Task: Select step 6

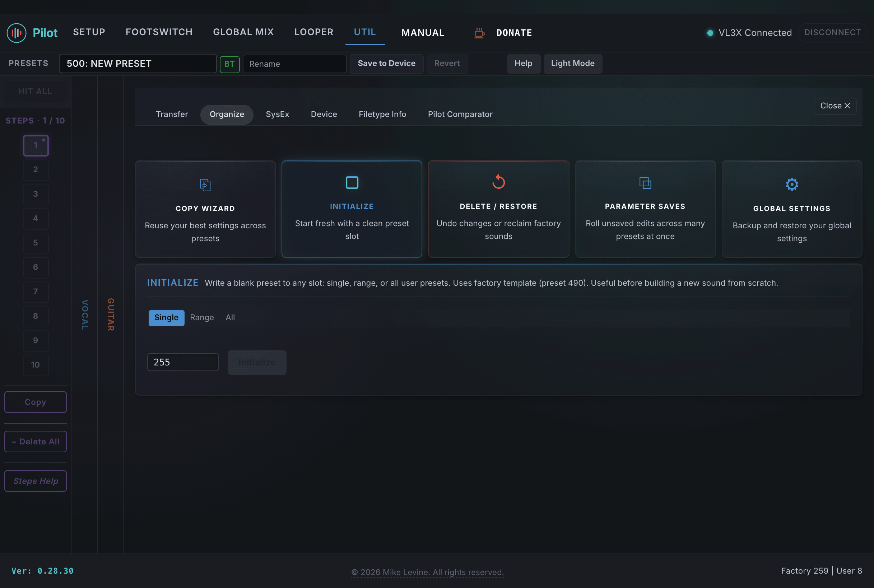Action: pyautogui.click(x=36, y=267)
